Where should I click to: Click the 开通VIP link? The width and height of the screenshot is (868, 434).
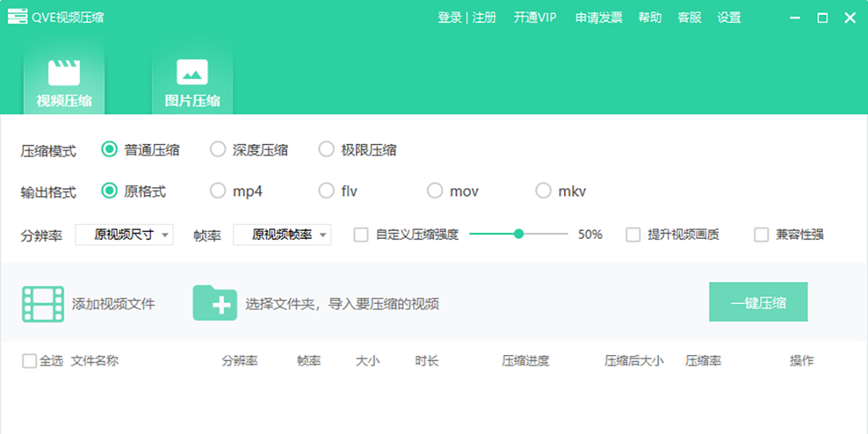coord(535,17)
